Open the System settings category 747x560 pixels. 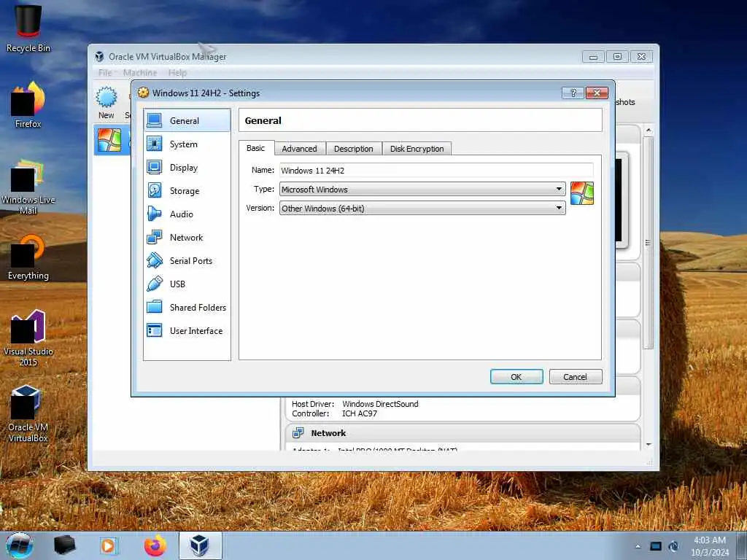click(x=187, y=144)
